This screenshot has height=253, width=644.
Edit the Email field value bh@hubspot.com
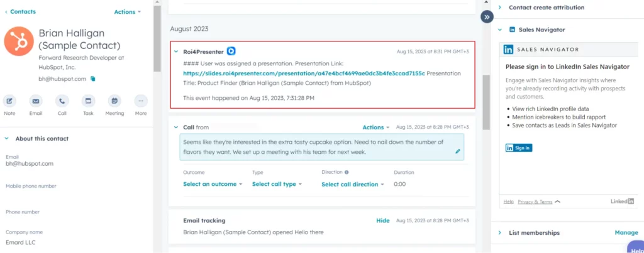pos(30,164)
